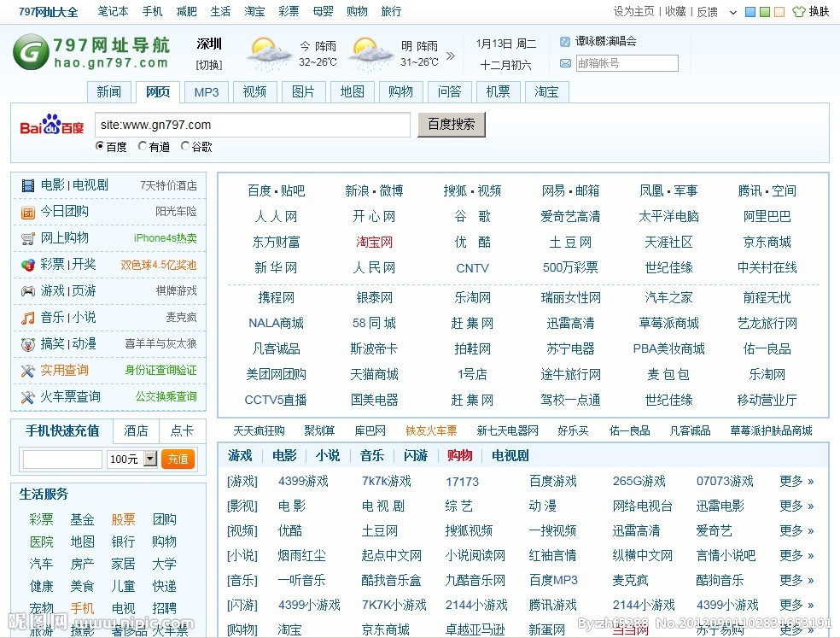Expand 更多 » in the [游戏] row
840x638 pixels.
[796, 481]
